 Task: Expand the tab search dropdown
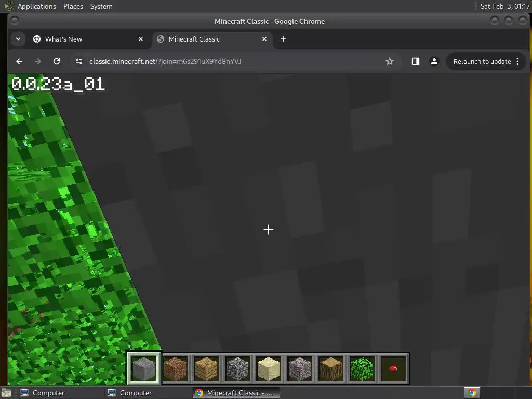[x=18, y=39]
